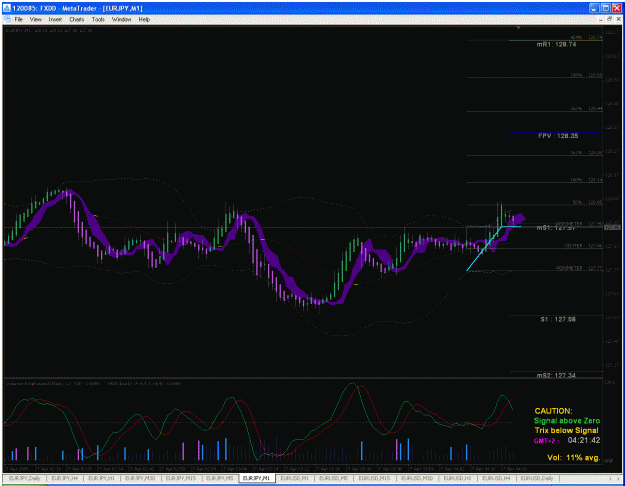Click the S1 : 127.58 support label
Viewport: 625px width, 486px height.
558,319
